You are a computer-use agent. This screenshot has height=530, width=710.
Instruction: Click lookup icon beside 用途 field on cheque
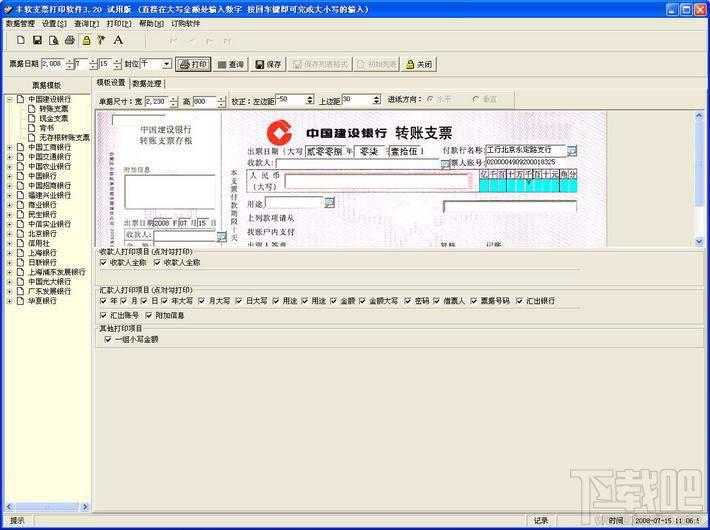point(330,202)
